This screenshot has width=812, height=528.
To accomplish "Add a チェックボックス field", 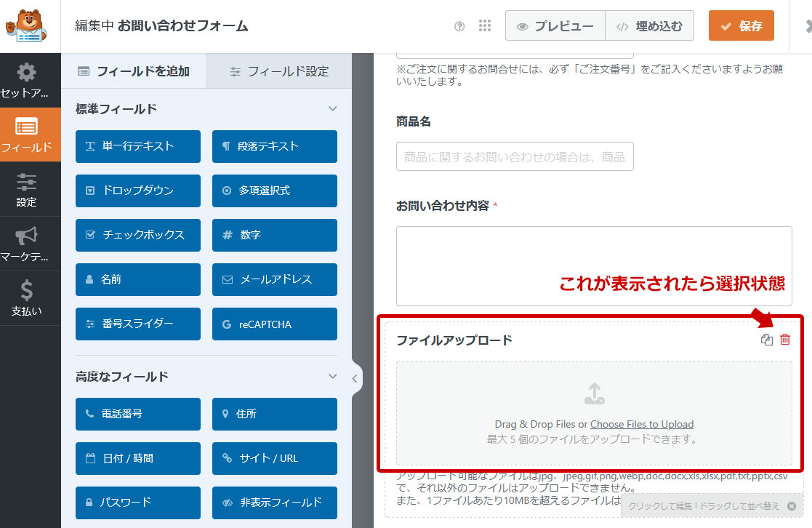I will [137, 235].
